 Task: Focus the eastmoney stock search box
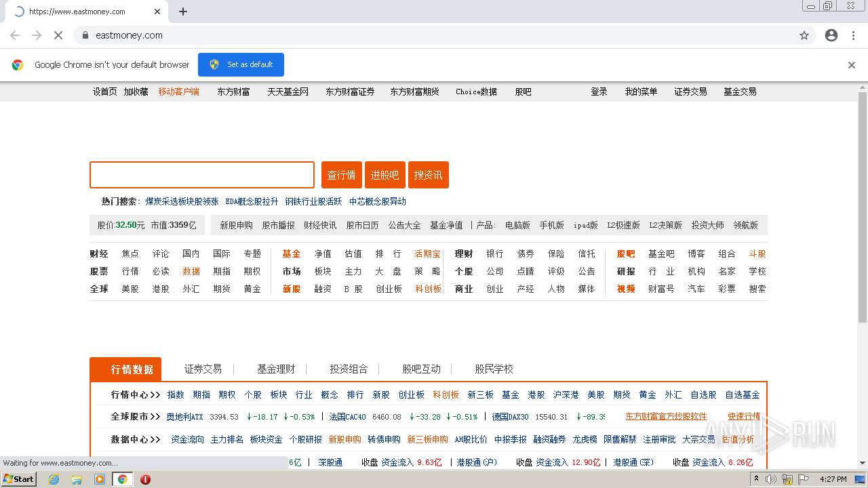tap(202, 175)
